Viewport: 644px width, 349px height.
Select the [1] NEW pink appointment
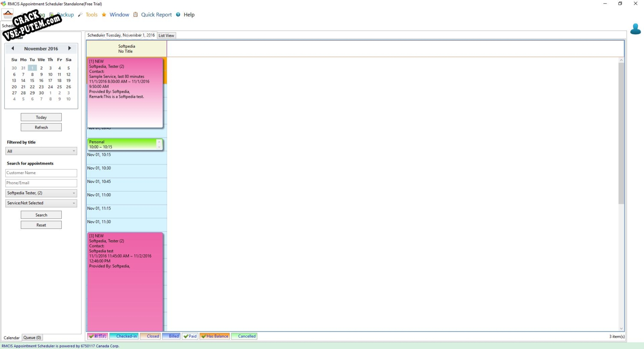click(125, 93)
